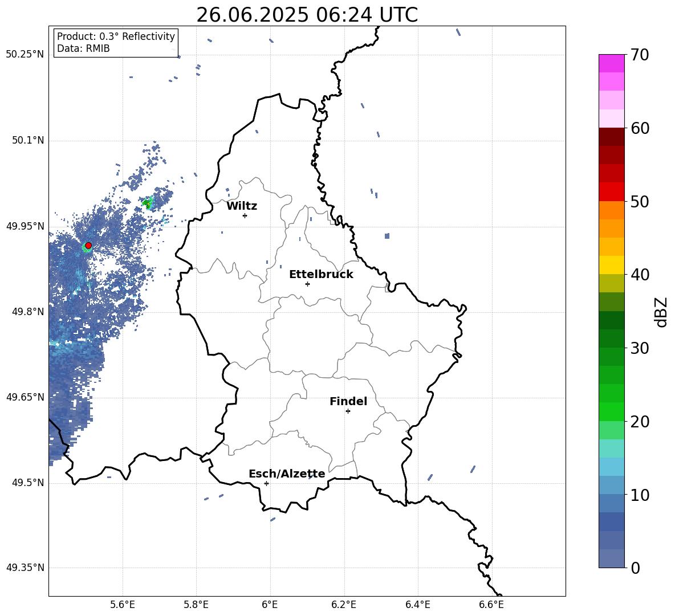Screen dimensions: 675x616
Task: Click the title "26.06.2025 06:24 UTC"
Action: coord(307,15)
